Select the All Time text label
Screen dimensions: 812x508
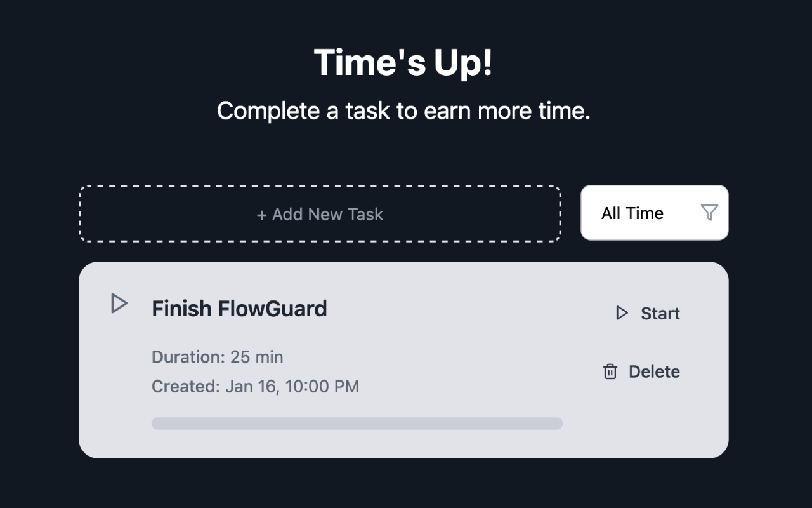632,213
